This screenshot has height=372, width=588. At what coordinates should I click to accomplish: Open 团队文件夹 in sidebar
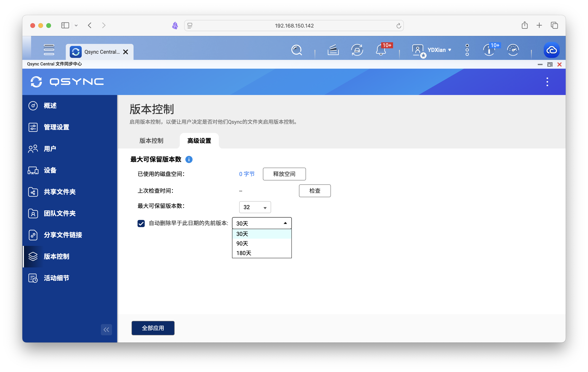(70, 213)
